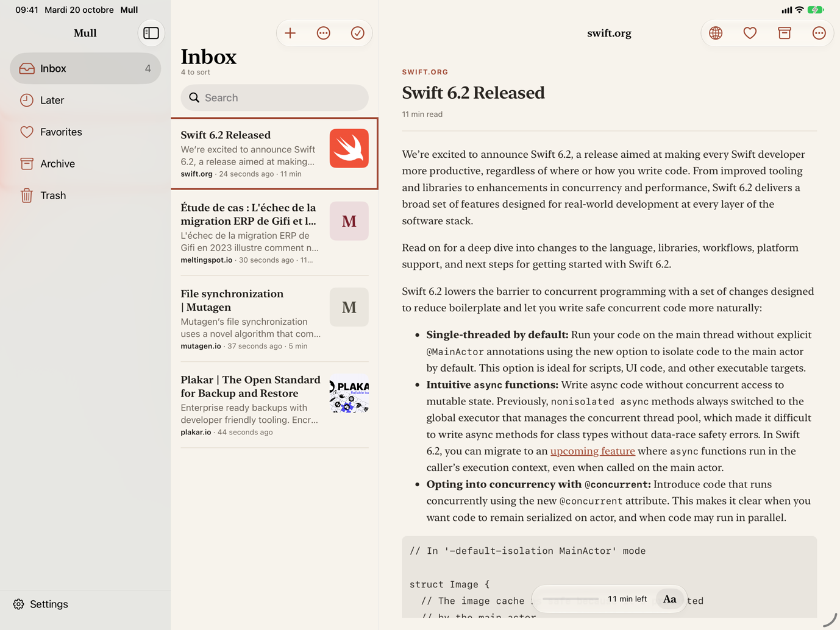Open article more options ellipsis menu
The width and height of the screenshot is (840, 630).
(x=819, y=33)
